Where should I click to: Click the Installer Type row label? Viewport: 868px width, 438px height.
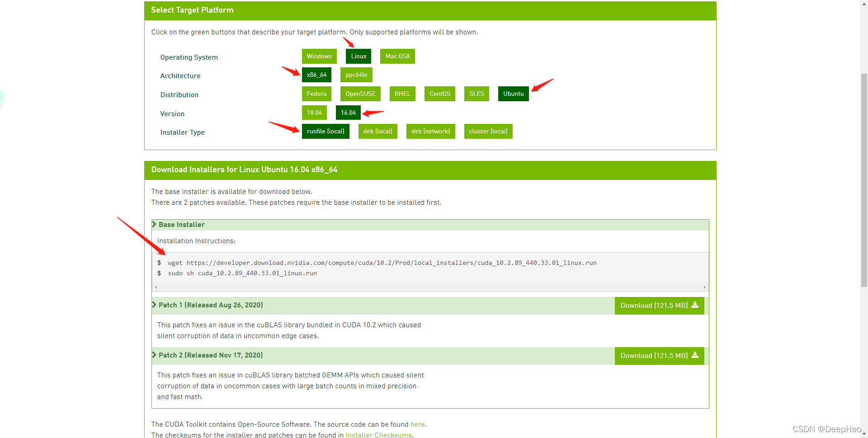click(x=182, y=132)
